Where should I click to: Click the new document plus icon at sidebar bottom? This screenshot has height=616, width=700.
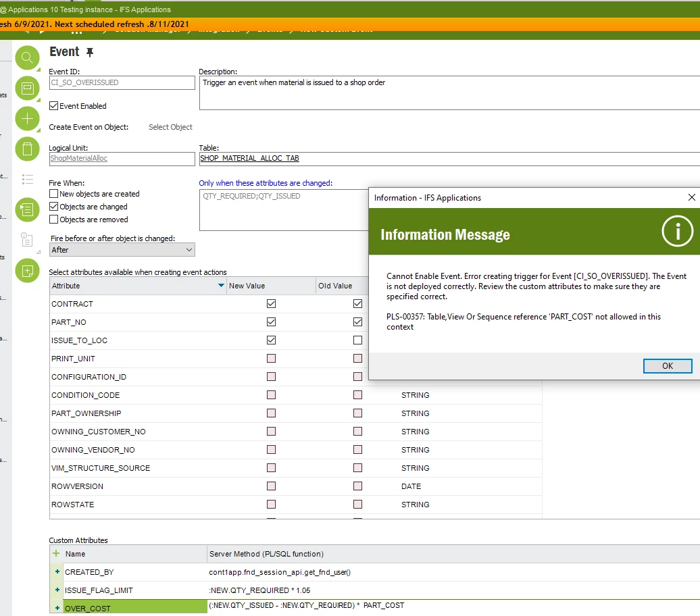coord(27,270)
